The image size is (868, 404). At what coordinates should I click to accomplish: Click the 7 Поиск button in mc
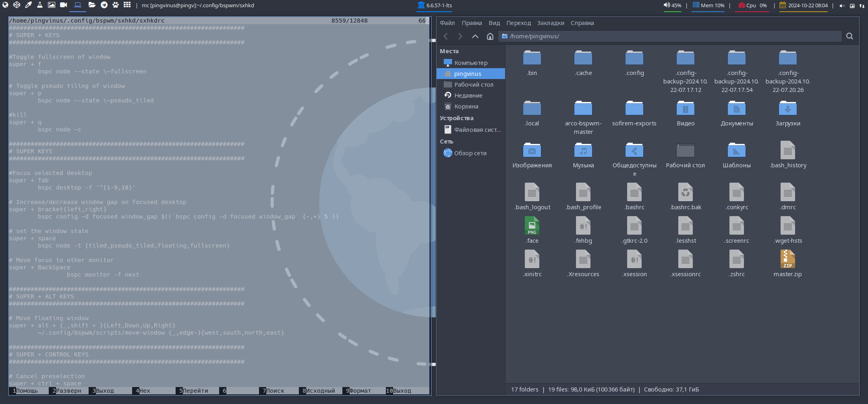tap(274, 391)
